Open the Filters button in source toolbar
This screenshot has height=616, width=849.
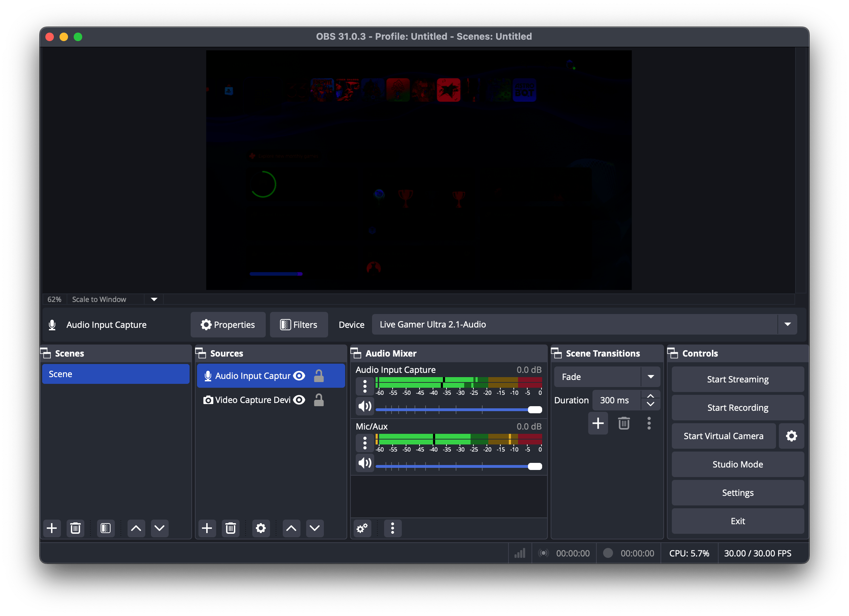pos(299,325)
